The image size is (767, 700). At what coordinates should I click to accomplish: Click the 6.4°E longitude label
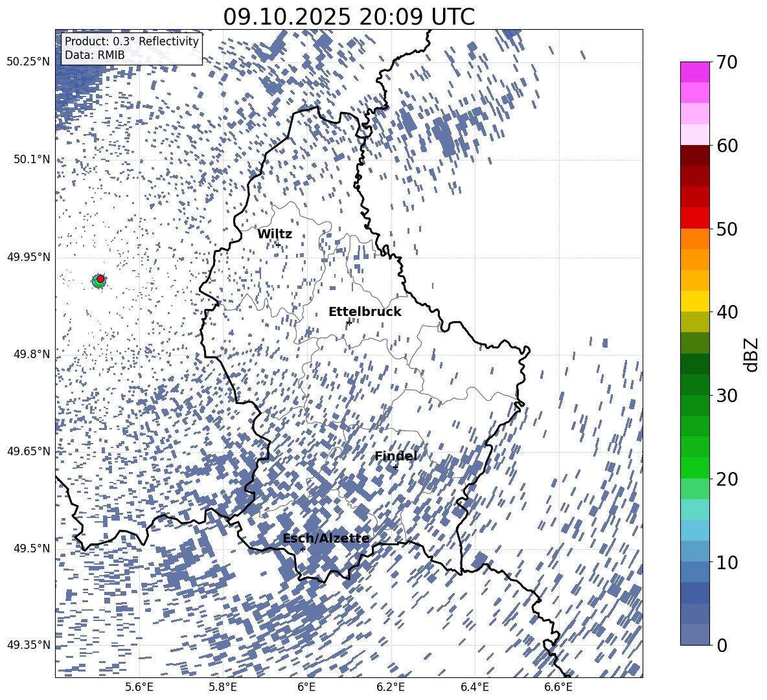click(474, 687)
